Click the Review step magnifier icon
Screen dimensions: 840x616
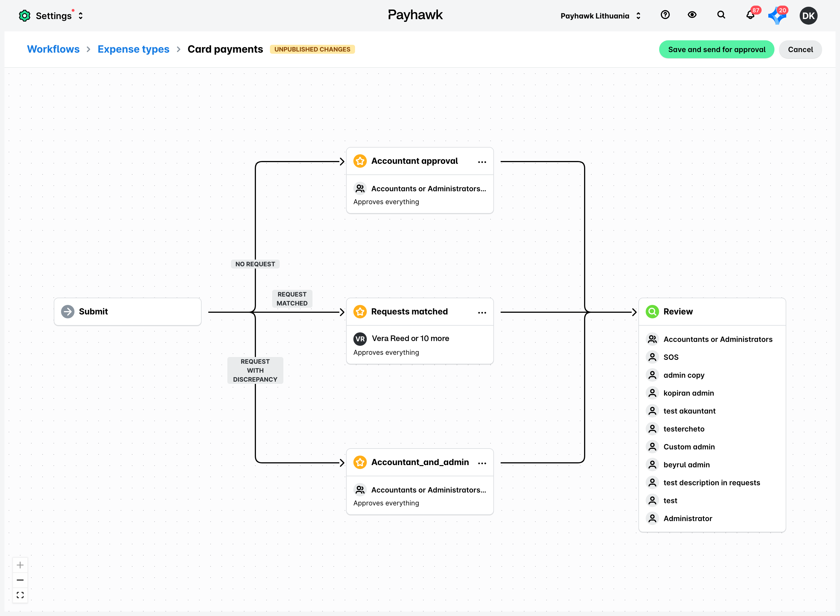point(652,312)
